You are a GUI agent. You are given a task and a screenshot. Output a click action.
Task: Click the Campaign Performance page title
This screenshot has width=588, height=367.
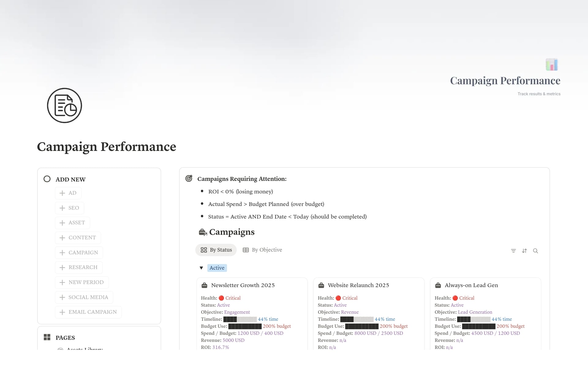(107, 147)
